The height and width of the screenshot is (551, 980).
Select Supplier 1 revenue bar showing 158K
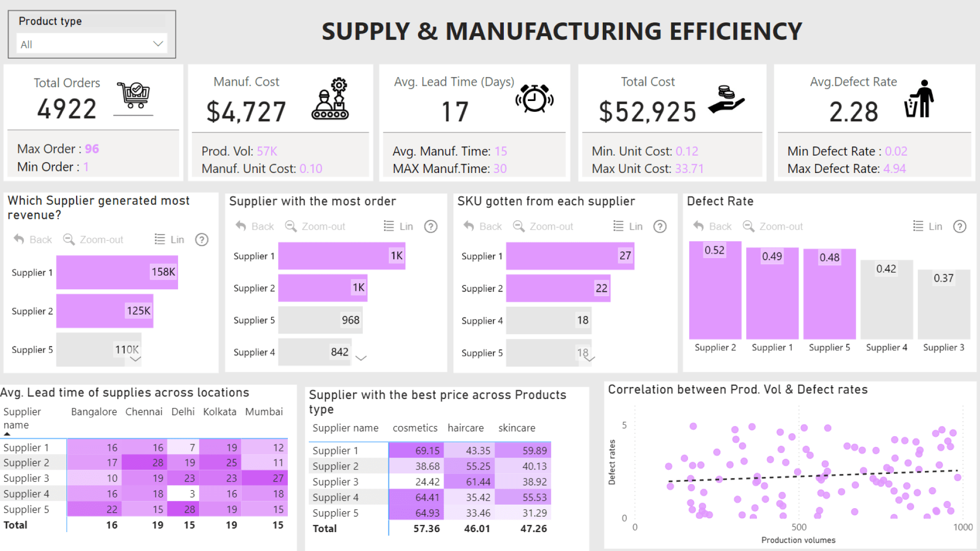point(117,272)
